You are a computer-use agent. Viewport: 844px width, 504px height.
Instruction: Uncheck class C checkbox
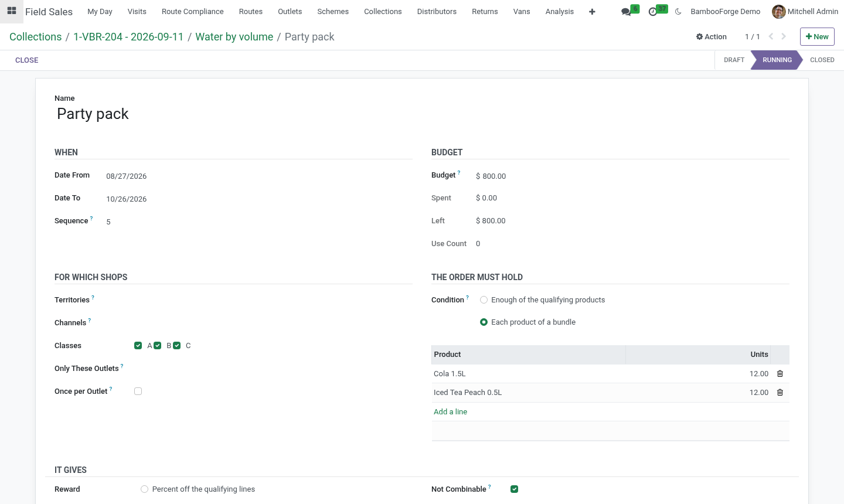point(177,346)
